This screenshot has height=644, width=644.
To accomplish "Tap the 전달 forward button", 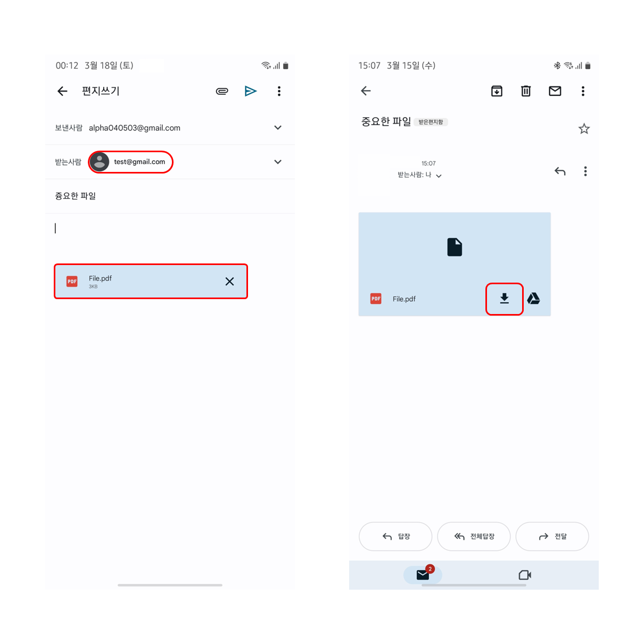I will tap(552, 536).
